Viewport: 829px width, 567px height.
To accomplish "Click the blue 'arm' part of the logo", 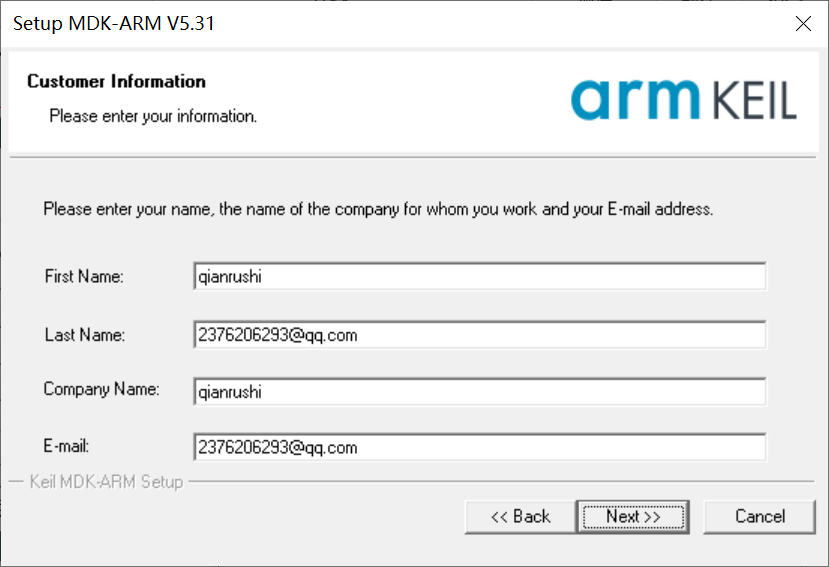I will tap(636, 98).
